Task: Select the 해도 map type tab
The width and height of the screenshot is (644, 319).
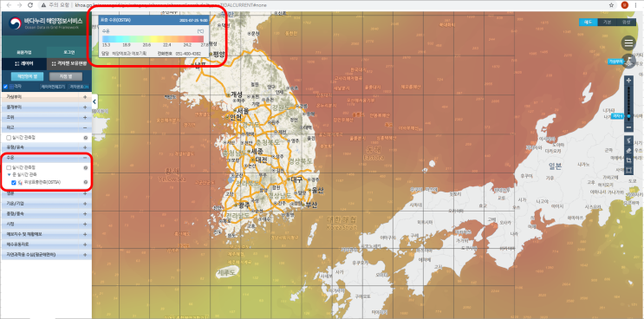Action: pyautogui.click(x=589, y=23)
